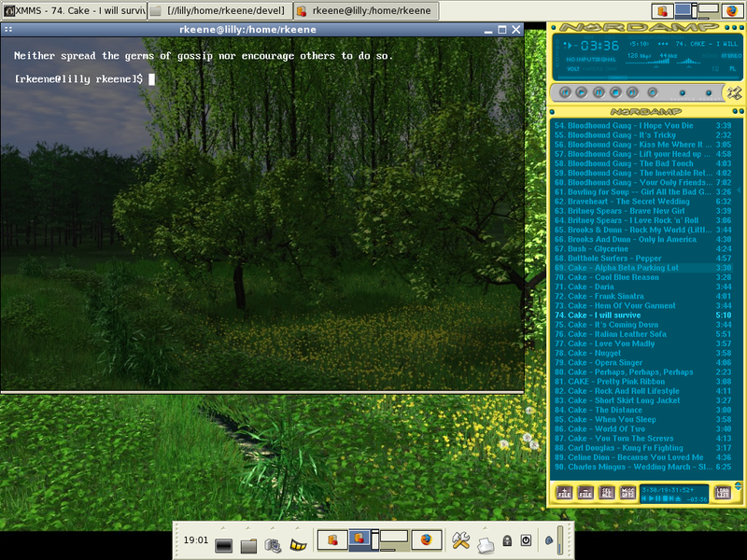This screenshot has width=747, height=560.
Task: Switch to XMMS task in top taskbar
Action: point(74,10)
